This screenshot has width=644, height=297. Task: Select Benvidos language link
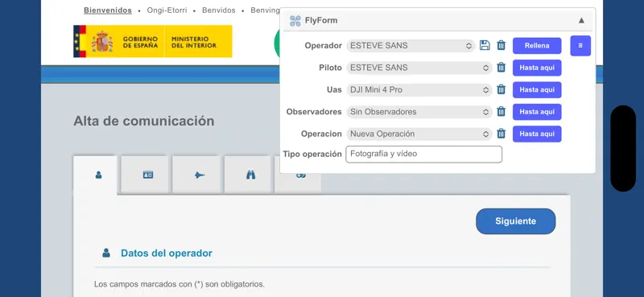[x=218, y=10]
